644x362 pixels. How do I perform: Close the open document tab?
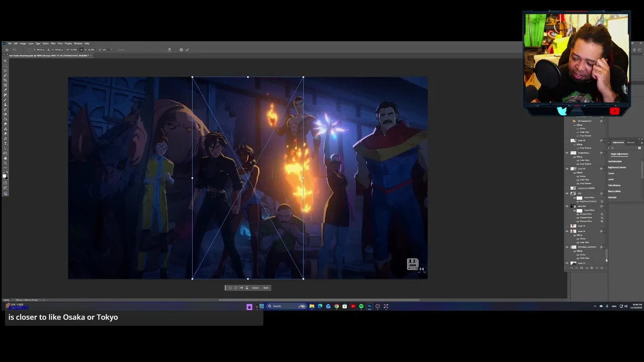[x=91, y=55]
